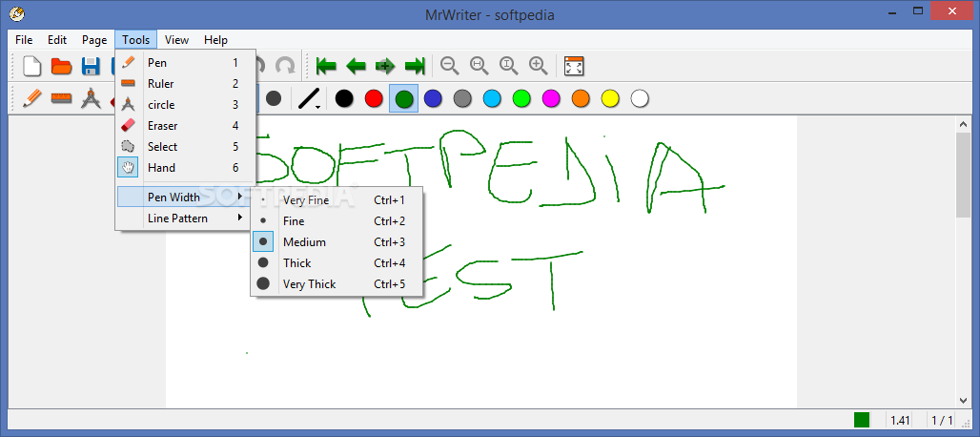Select the checked Medium pen width
Viewport: 980px width, 437px height.
(337, 242)
